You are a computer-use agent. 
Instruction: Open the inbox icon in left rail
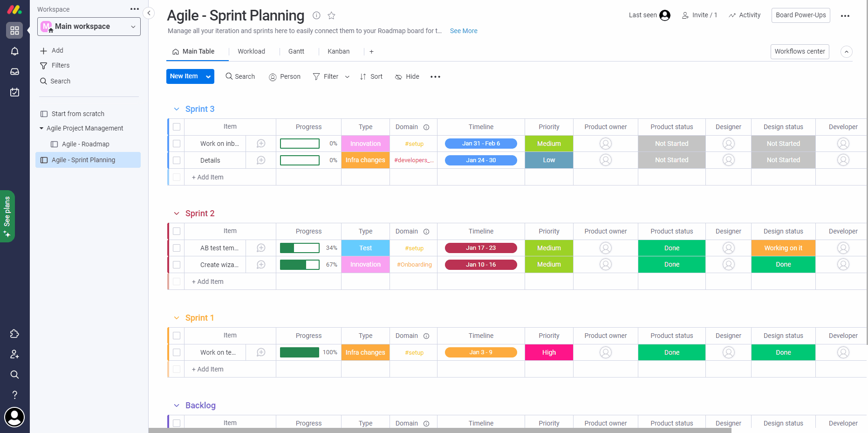14,72
